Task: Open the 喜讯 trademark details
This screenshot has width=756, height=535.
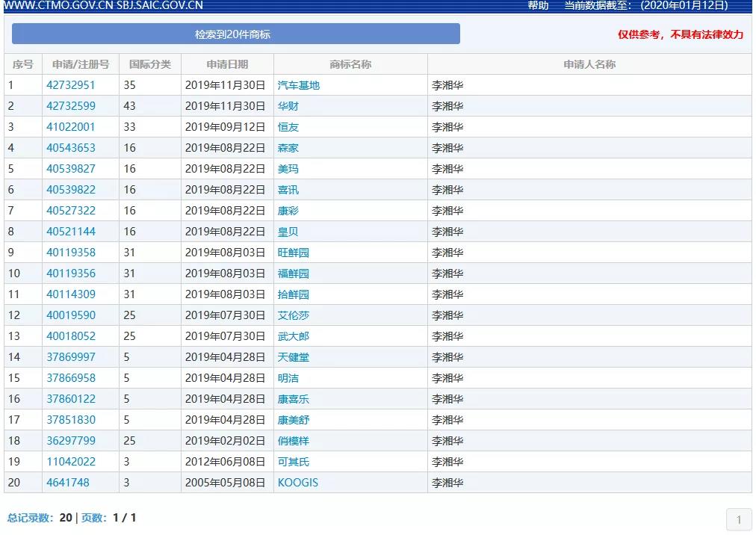Action: point(289,189)
